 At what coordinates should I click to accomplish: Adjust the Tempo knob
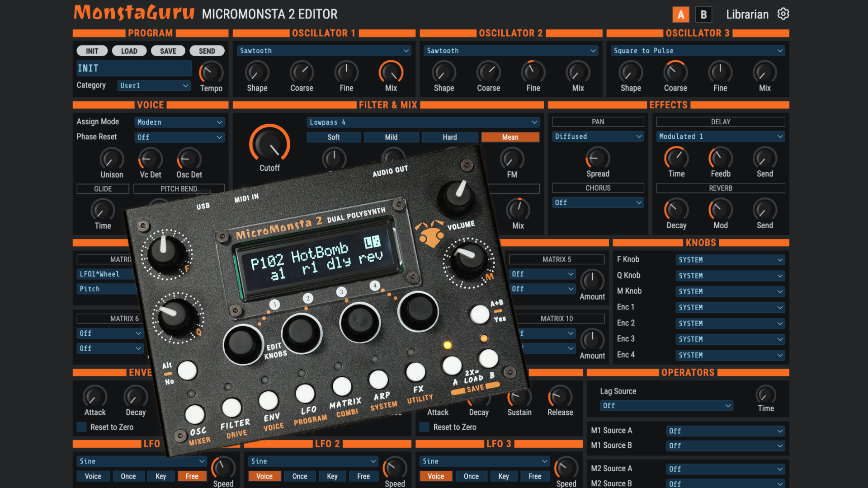[211, 72]
